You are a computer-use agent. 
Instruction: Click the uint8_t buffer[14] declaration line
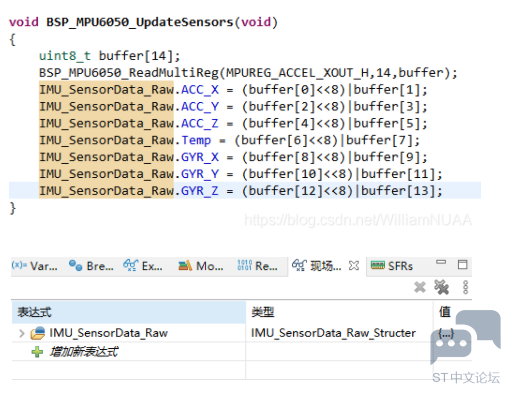coord(109,56)
